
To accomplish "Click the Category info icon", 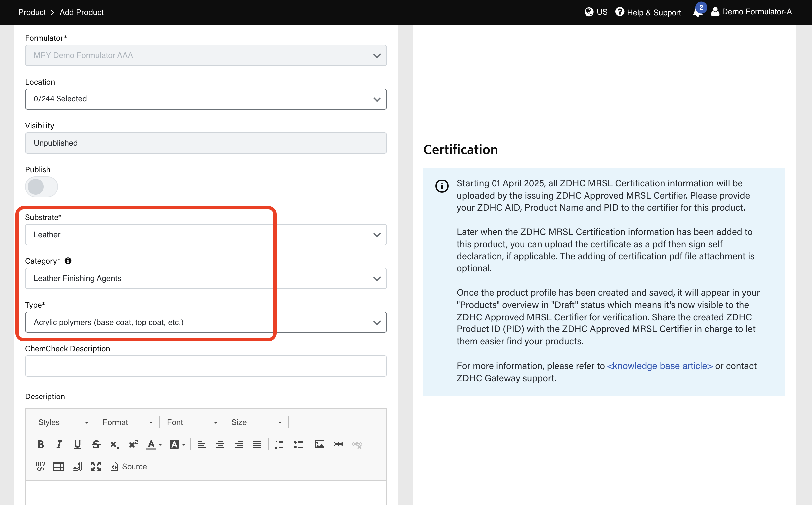I will coord(68,261).
